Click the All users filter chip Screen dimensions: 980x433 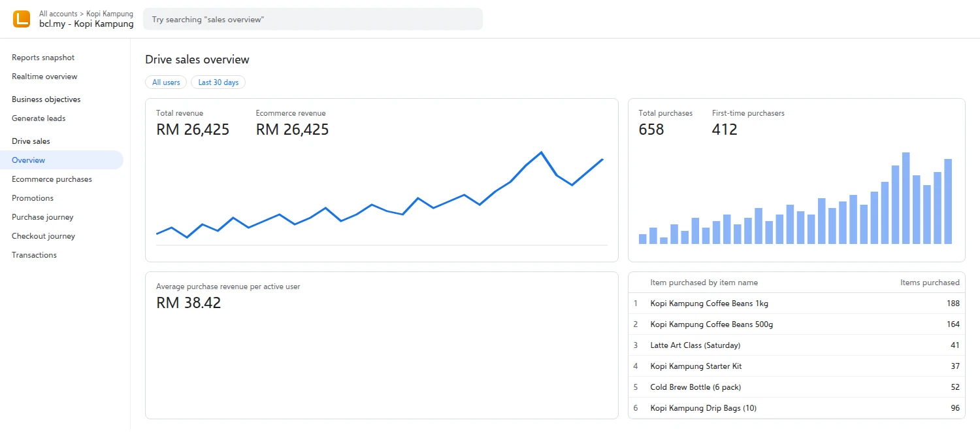pos(166,82)
